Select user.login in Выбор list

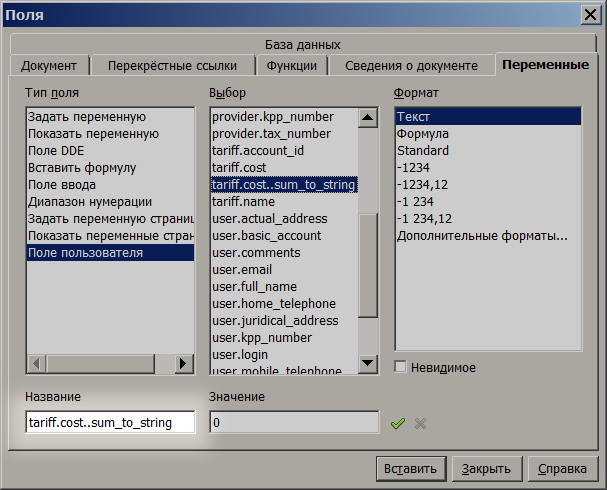285,355
